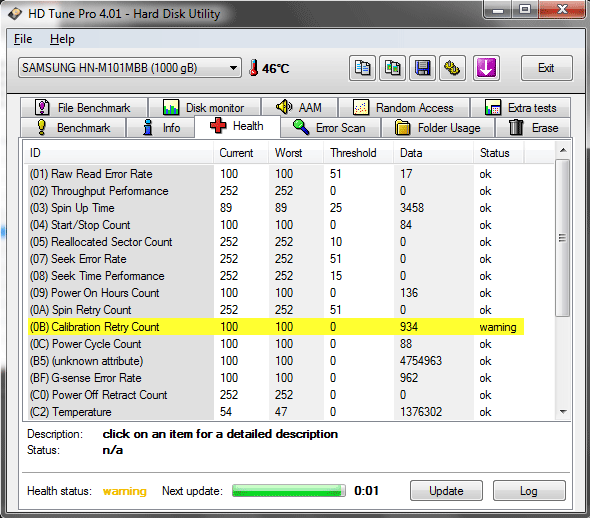Click the scrollbar down arrow
This screenshot has width=590, height=518.
pyautogui.click(x=563, y=412)
